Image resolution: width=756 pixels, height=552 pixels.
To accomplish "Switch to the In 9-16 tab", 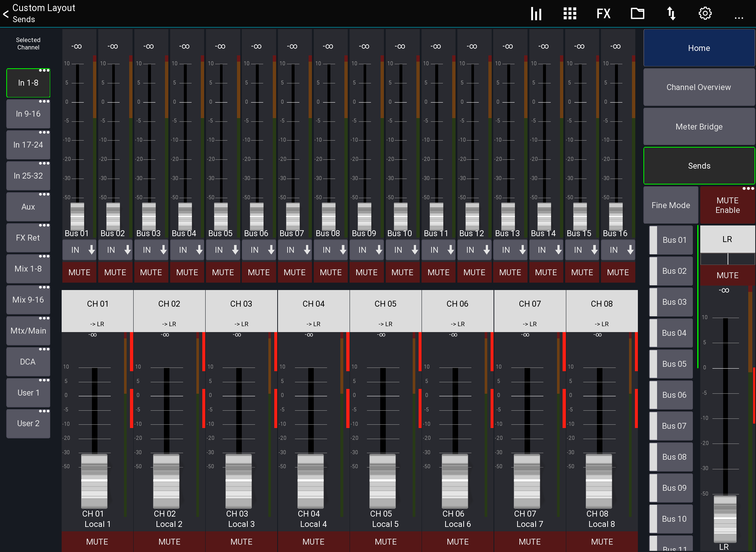I will coord(28,114).
